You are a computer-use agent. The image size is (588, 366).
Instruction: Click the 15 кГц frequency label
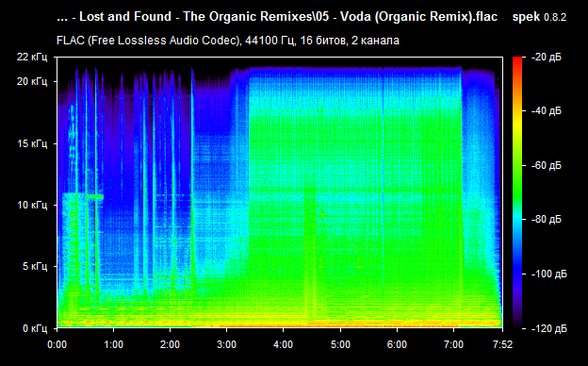point(32,143)
